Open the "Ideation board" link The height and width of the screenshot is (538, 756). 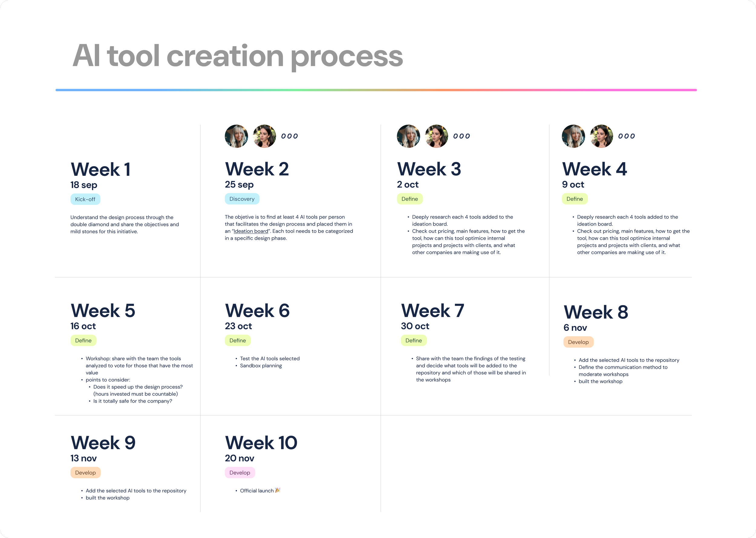(x=251, y=231)
